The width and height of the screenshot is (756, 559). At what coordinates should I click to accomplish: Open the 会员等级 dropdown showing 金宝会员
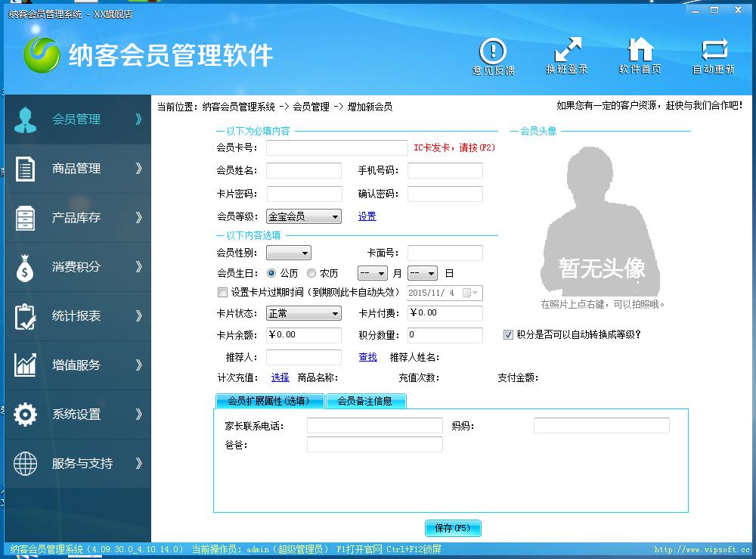[x=304, y=216]
